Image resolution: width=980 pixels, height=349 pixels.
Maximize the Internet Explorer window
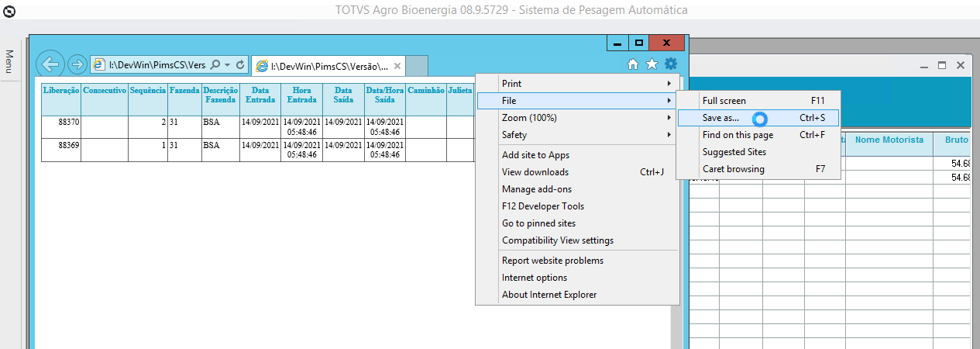click(639, 43)
